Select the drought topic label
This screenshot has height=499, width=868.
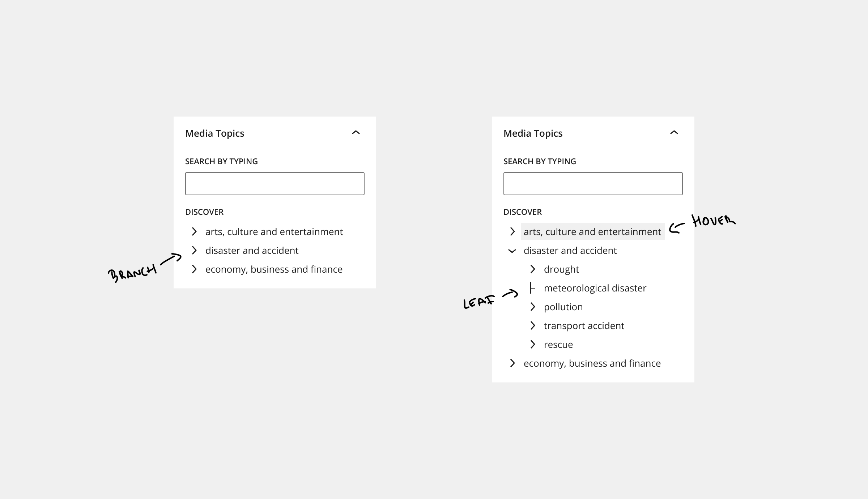pyautogui.click(x=561, y=269)
